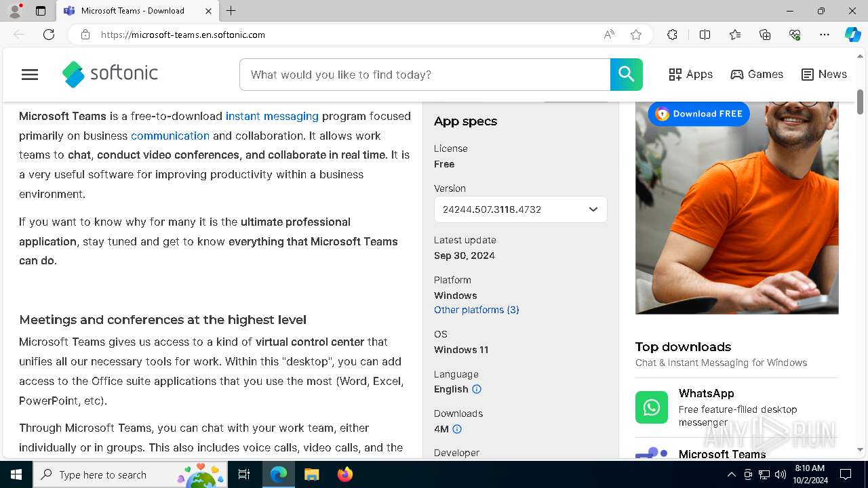Click the taskbar search box
Image resolution: width=868 pixels, height=488 pixels.
click(x=130, y=474)
